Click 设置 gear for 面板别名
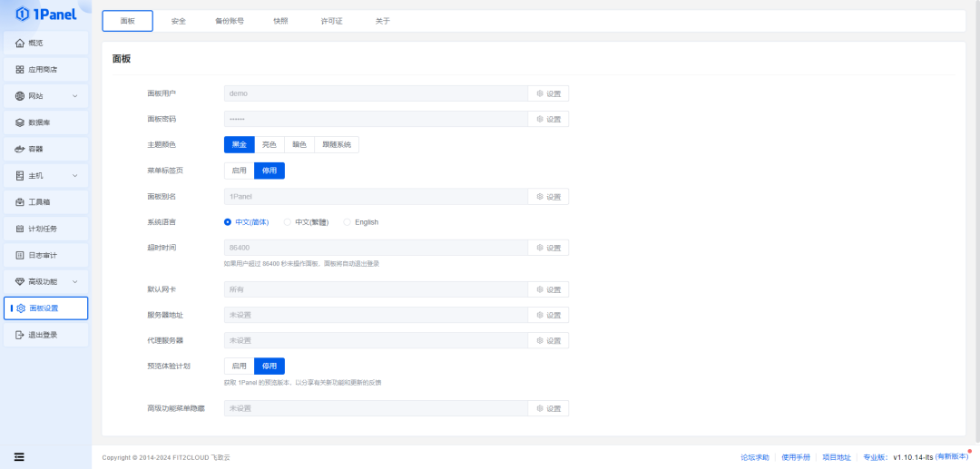This screenshot has width=980, height=469. [x=549, y=197]
